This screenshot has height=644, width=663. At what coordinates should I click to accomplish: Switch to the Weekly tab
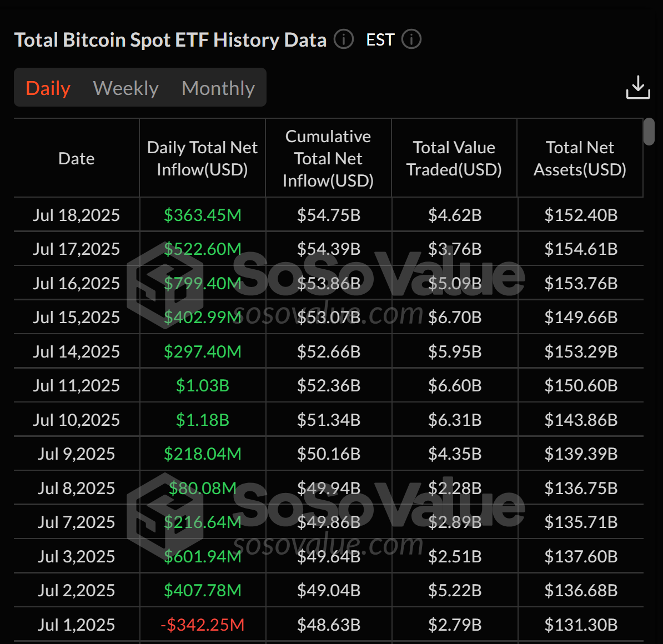coord(125,87)
